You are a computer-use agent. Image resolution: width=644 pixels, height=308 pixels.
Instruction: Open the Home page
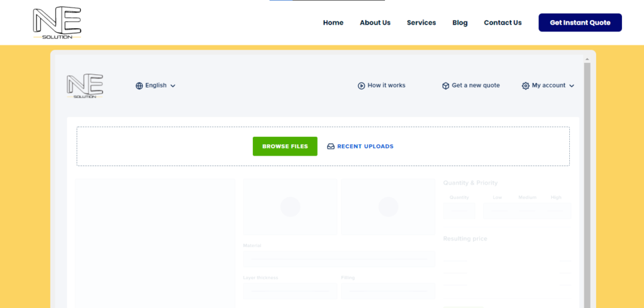tap(333, 23)
